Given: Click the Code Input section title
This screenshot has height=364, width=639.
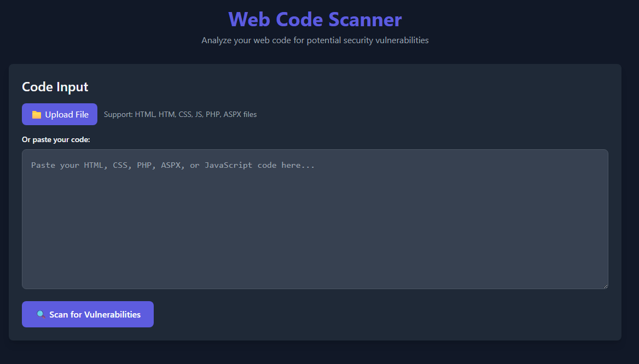Looking at the screenshot, I should tap(55, 86).
